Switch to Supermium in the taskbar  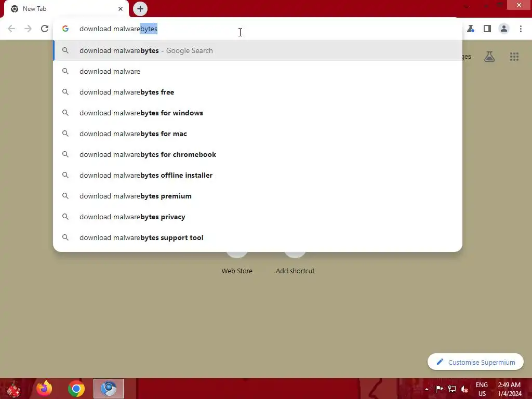109,389
